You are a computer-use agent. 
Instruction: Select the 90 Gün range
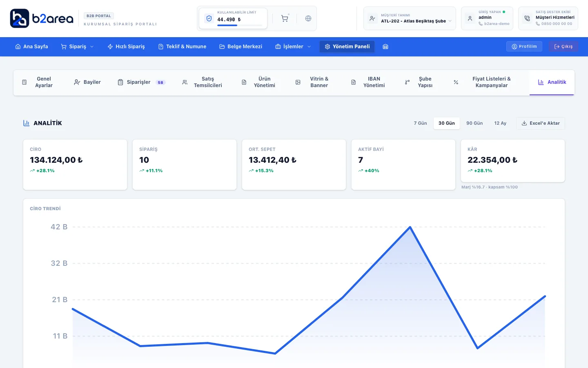474,123
